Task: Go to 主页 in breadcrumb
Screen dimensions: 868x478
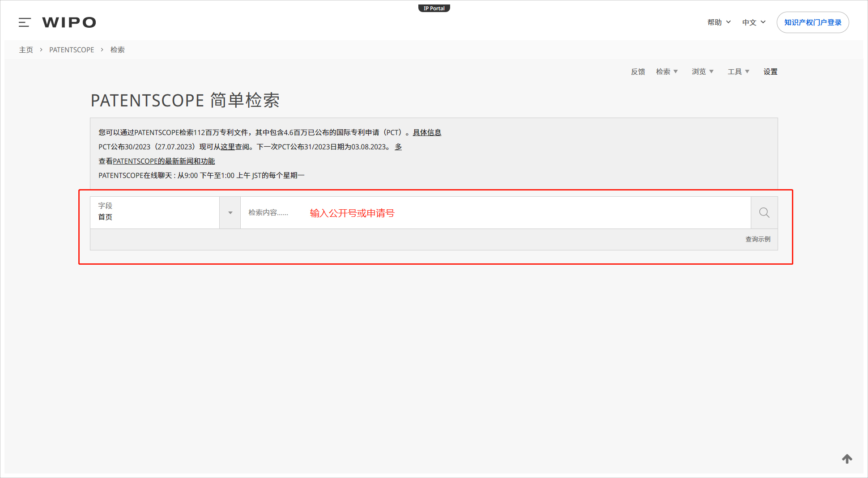Action: click(x=26, y=50)
